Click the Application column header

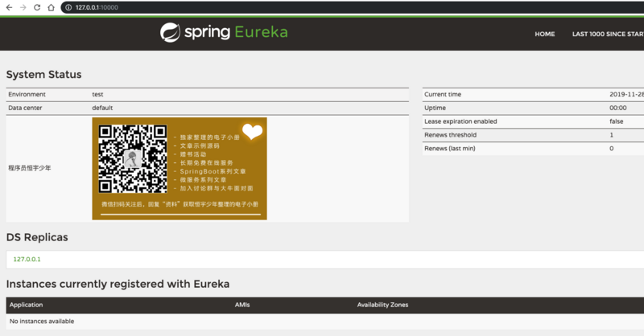pyautogui.click(x=26, y=305)
